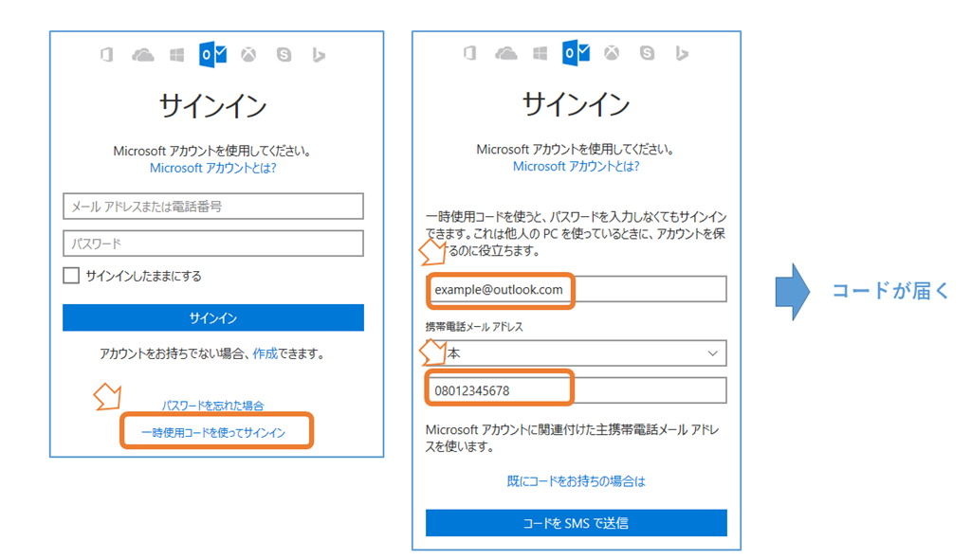Click the 既にコードをお持ちの場合は link
The height and width of the screenshot is (560, 971).
click(576, 480)
